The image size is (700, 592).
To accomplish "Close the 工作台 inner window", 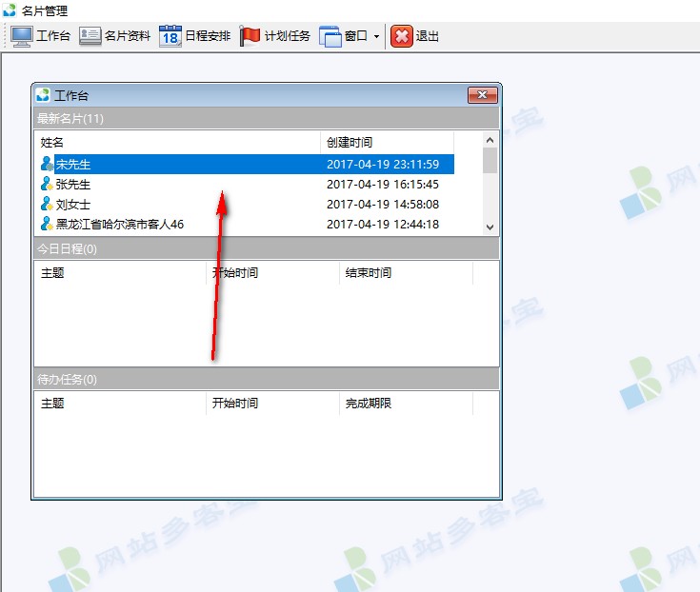I will coord(482,95).
